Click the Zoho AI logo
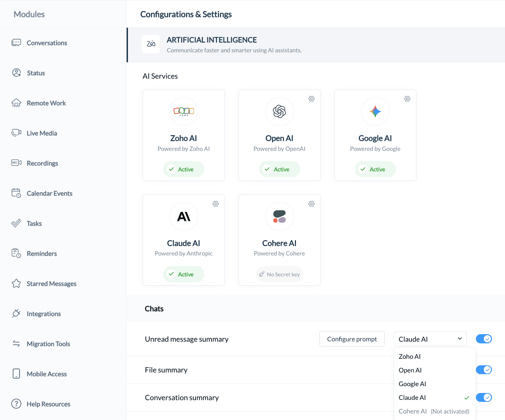This screenshot has height=420, width=505. [x=184, y=111]
